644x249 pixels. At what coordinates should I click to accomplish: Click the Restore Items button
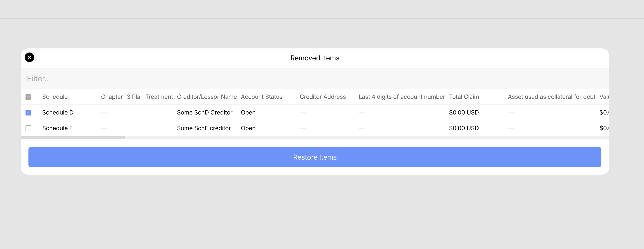(315, 157)
